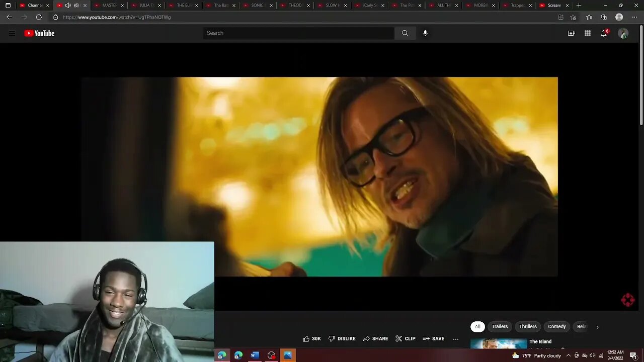Switch to the SONIC tab
This screenshot has height=362, width=644.
257,6
